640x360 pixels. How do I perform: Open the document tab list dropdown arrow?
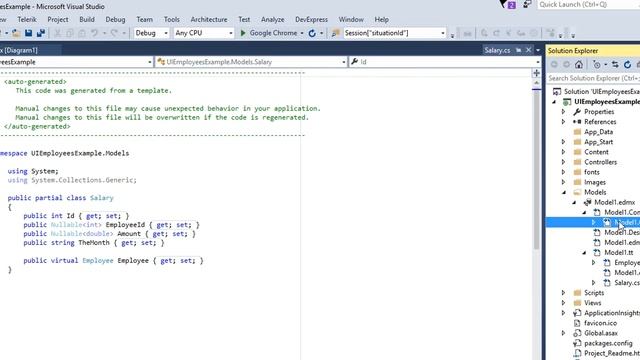coord(538,50)
